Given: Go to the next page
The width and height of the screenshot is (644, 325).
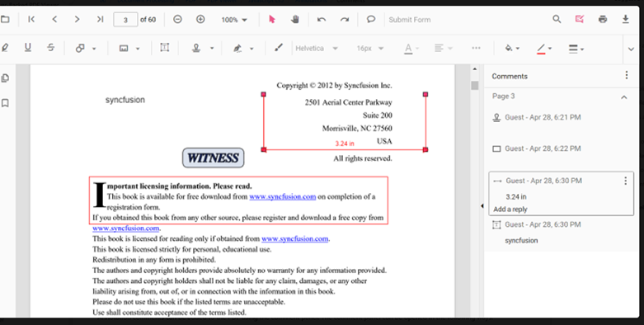Looking at the screenshot, I should click(x=77, y=19).
